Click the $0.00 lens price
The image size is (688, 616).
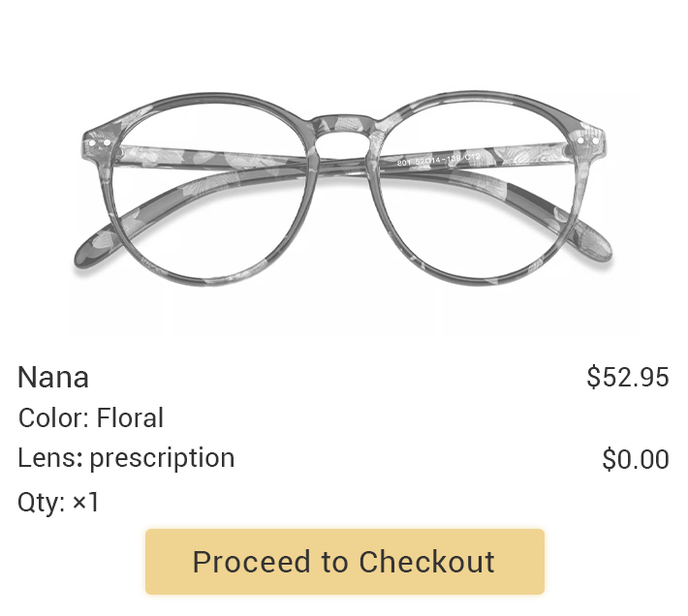pos(636,459)
